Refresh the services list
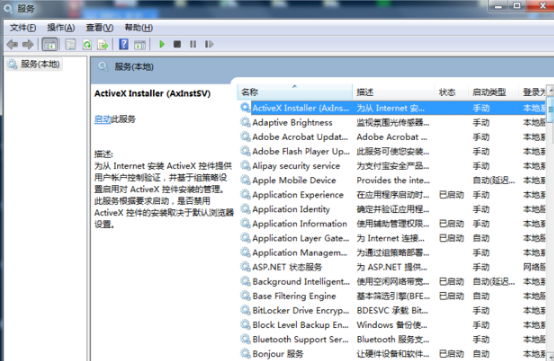554x361 pixels. pos(87,45)
